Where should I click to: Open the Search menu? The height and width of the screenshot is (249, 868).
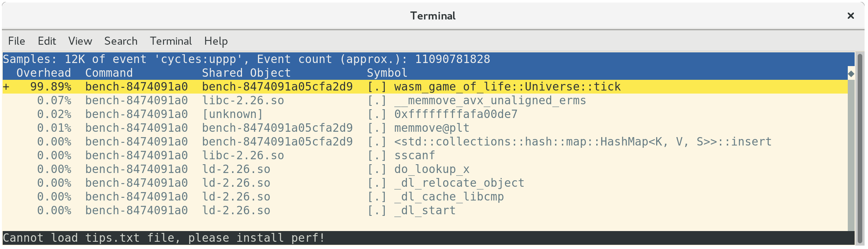coord(121,41)
